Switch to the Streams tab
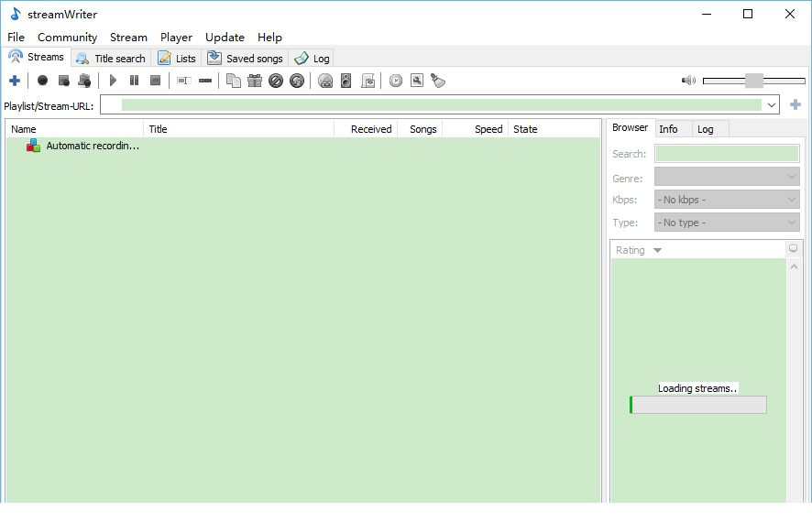Viewport: 812px width, 522px height. point(37,57)
